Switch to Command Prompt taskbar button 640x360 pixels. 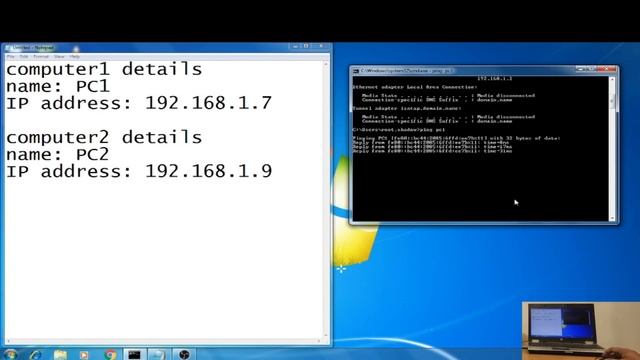pyautogui.click(x=134, y=355)
